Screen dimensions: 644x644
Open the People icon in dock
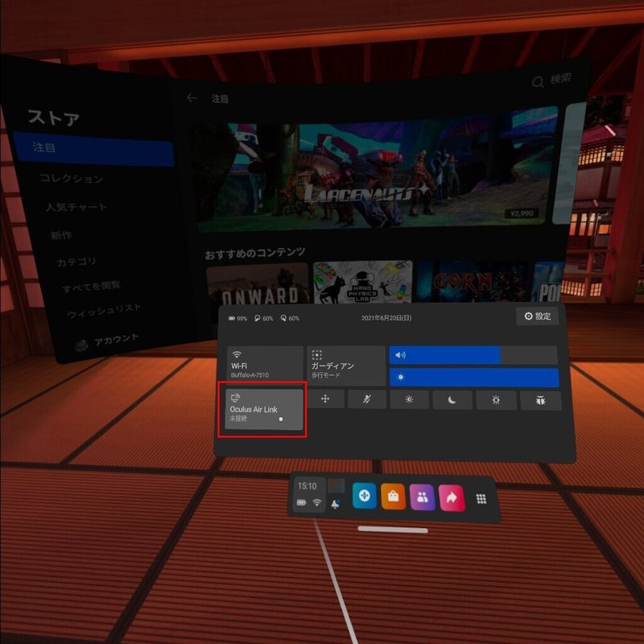point(422,497)
